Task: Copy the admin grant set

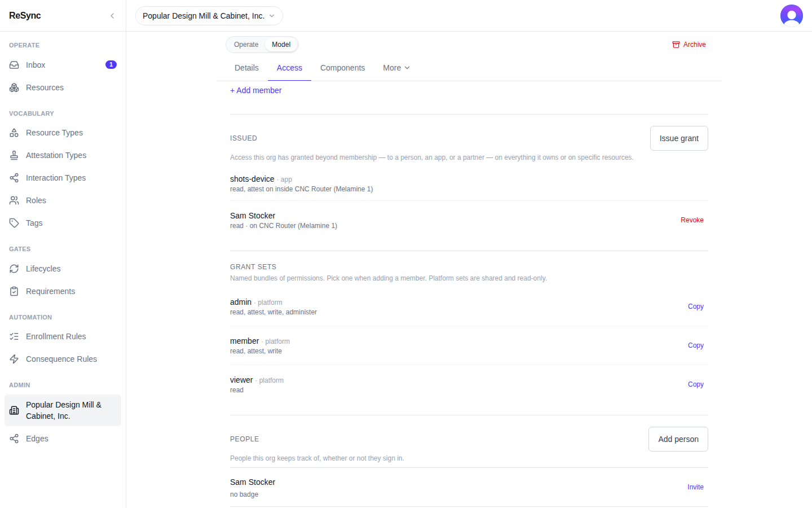Action: [695, 306]
